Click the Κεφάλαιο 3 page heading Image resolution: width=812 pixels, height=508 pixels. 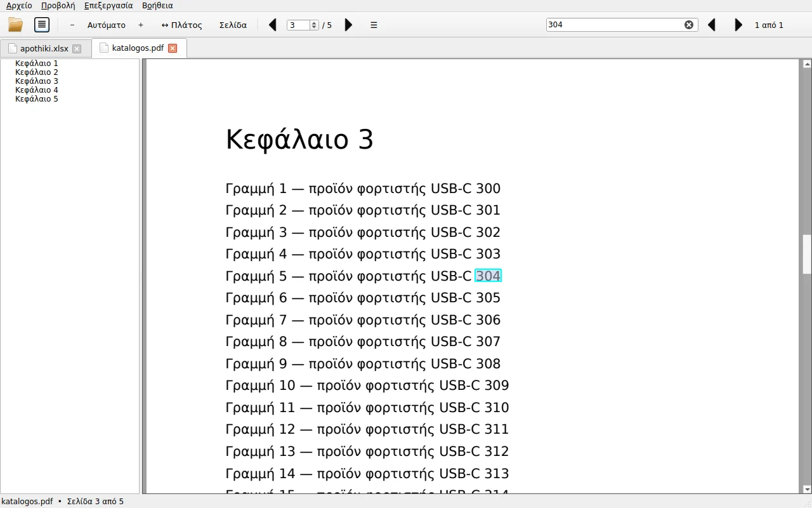point(299,140)
